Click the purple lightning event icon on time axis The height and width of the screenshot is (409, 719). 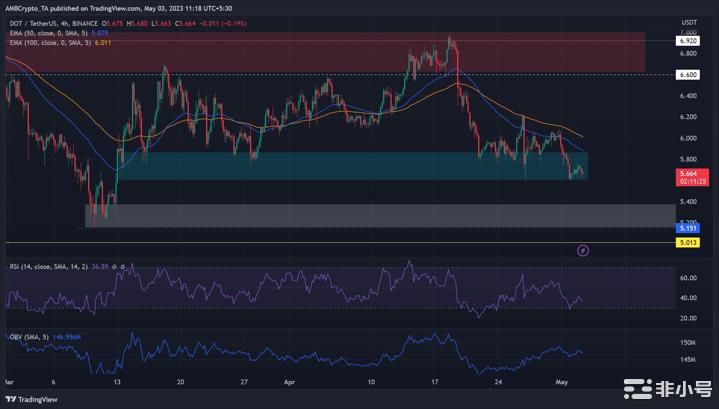(x=584, y=248)
